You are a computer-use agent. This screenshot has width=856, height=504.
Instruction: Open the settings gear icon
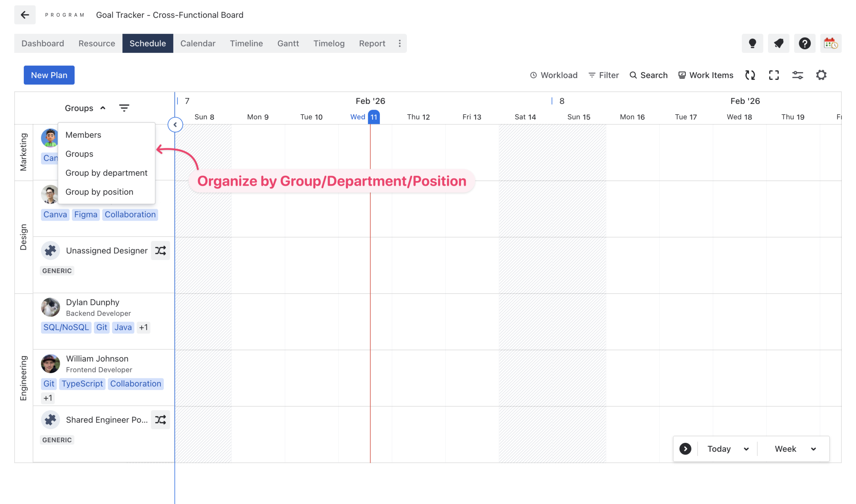[821, 75]
